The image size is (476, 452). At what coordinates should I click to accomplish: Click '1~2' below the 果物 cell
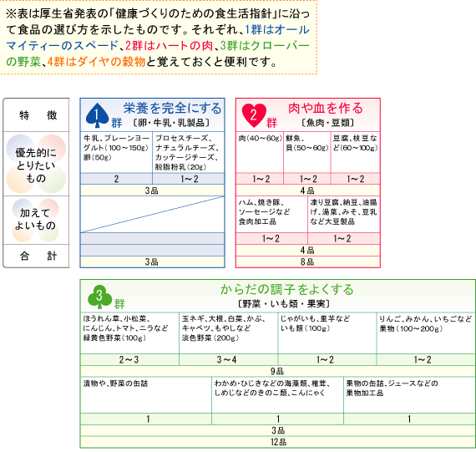tap(423, 359)
